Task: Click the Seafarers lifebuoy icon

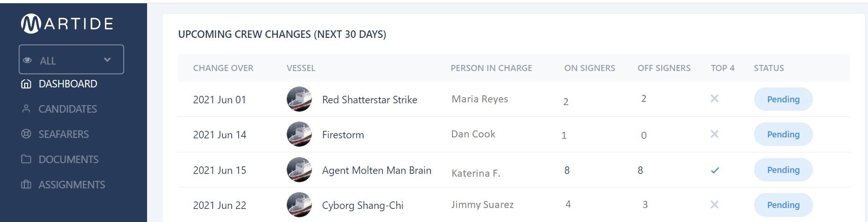Action: [x=26, y=134]
